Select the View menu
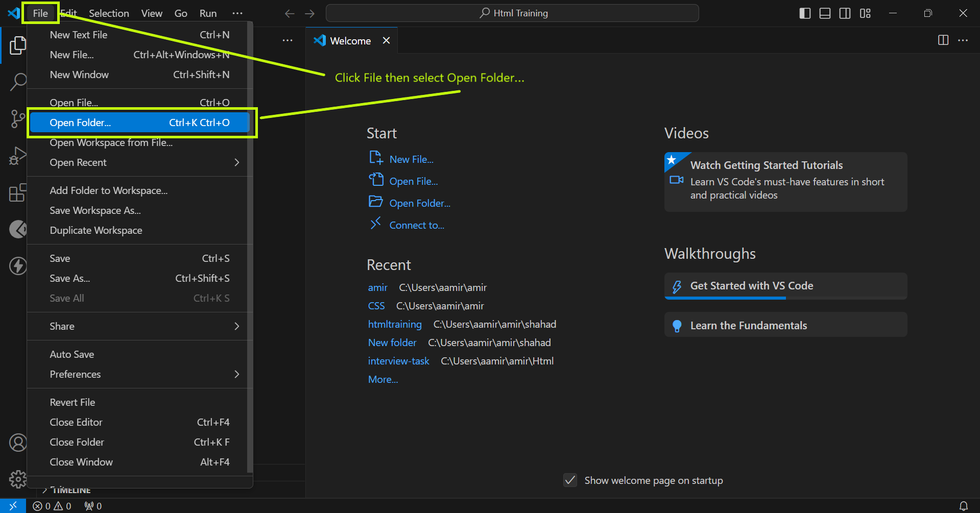The image size is (980, 513). (x=152, y=13)
